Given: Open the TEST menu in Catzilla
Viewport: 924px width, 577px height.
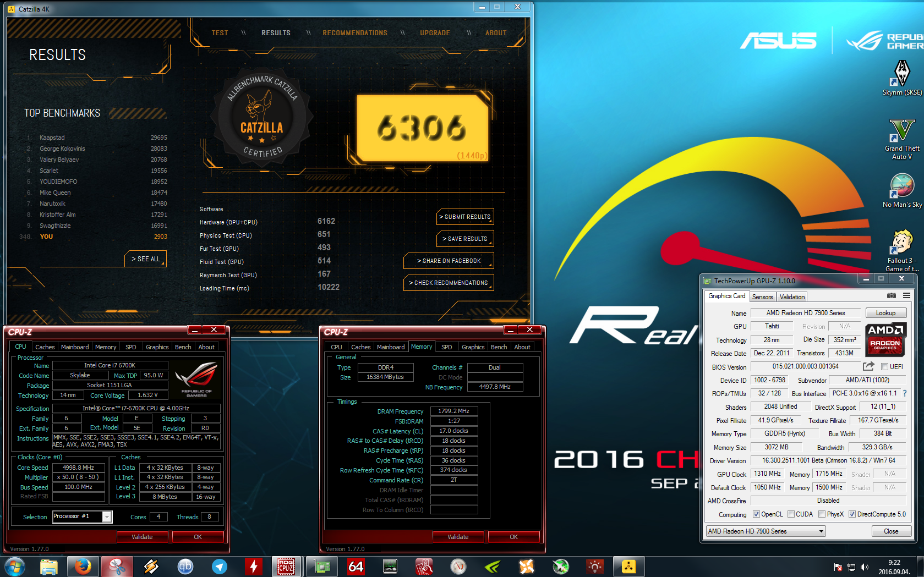Looking at the screenshot, I should (x=220, y=33).
